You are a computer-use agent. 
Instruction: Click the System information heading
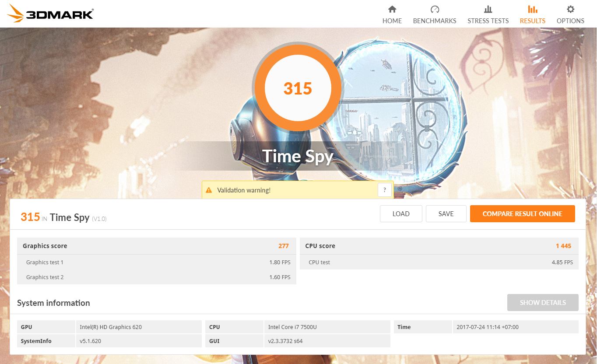pos(53,303)
